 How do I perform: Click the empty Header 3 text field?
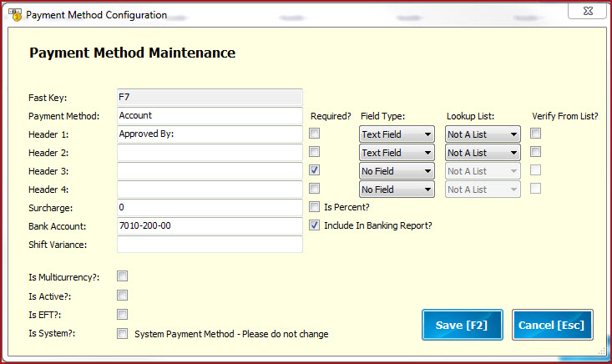210,170
